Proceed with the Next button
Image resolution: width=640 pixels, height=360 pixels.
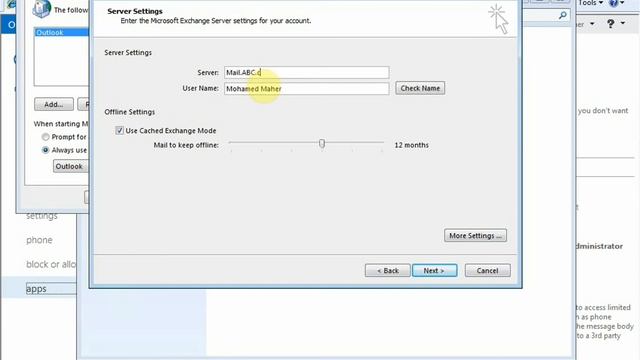[434, 271]
